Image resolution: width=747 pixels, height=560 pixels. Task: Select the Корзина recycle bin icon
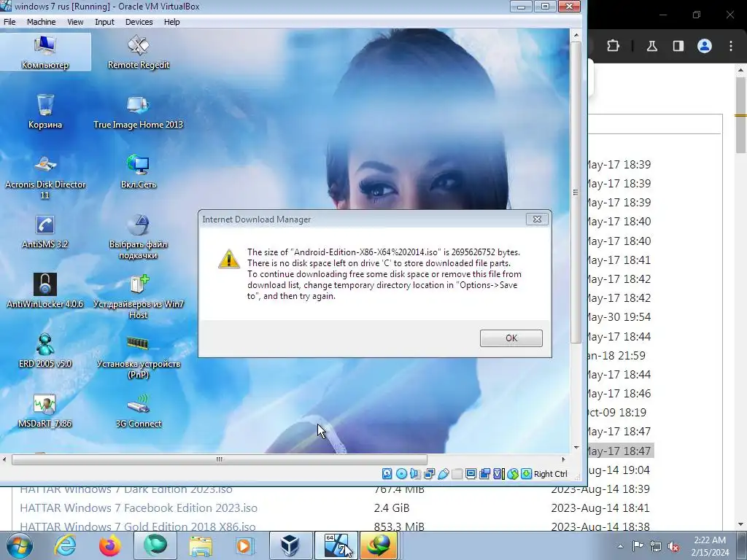click(x=45, y=112)
